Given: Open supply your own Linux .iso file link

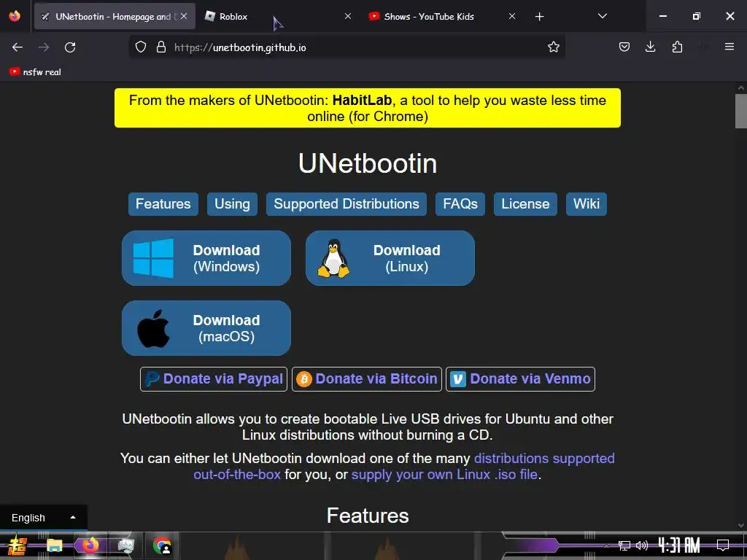Looking at the screenshot, I should (444, 474).
